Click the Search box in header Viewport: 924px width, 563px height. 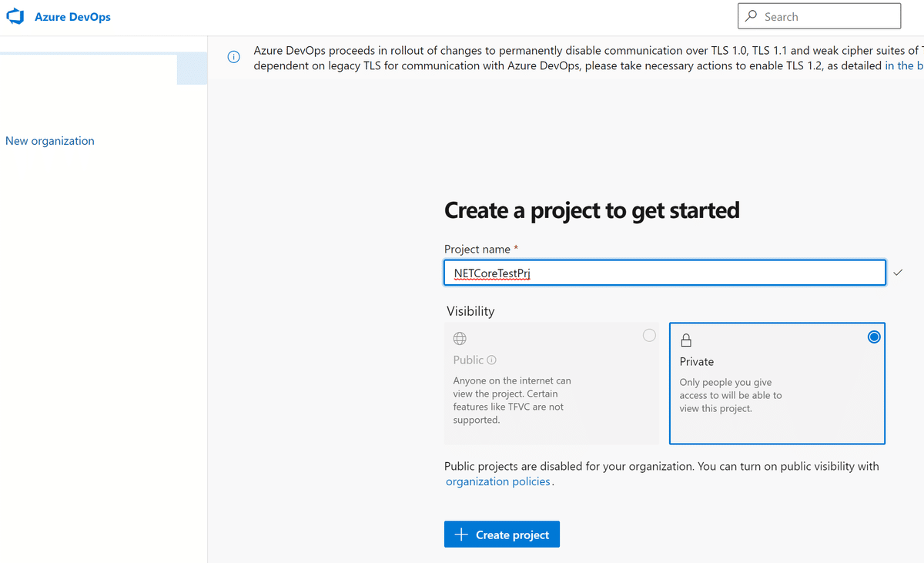(819, 16)
